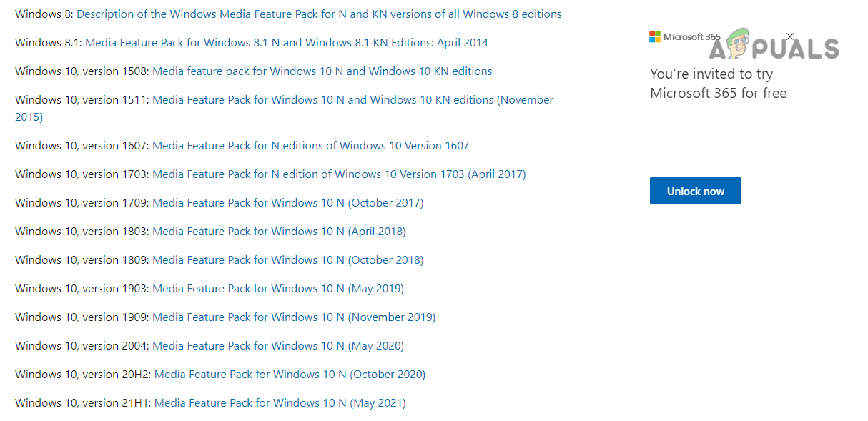Open Media Feature Pack October 2018 link
The height and width of the screenshot is (421, 868).
click(x=287, y=260)
